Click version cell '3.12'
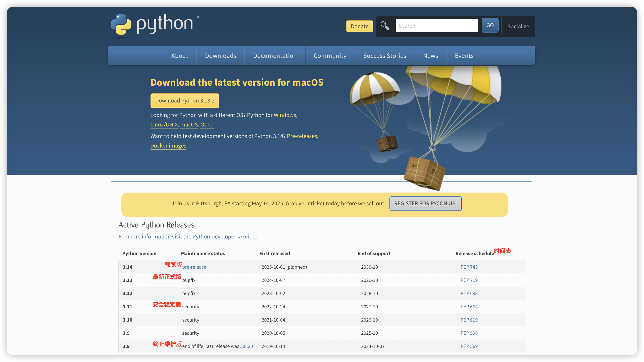This screenshot has height=362, width=644. (x=127, y=293)
